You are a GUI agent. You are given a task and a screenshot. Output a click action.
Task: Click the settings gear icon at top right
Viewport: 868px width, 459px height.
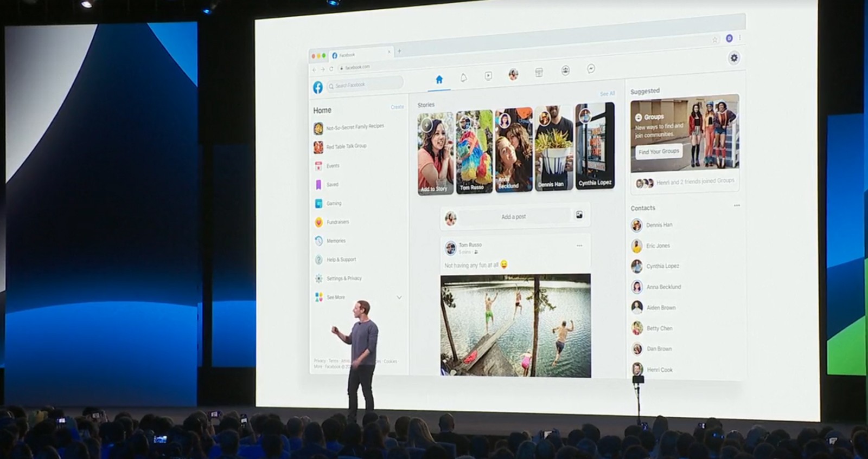(734, 58)
